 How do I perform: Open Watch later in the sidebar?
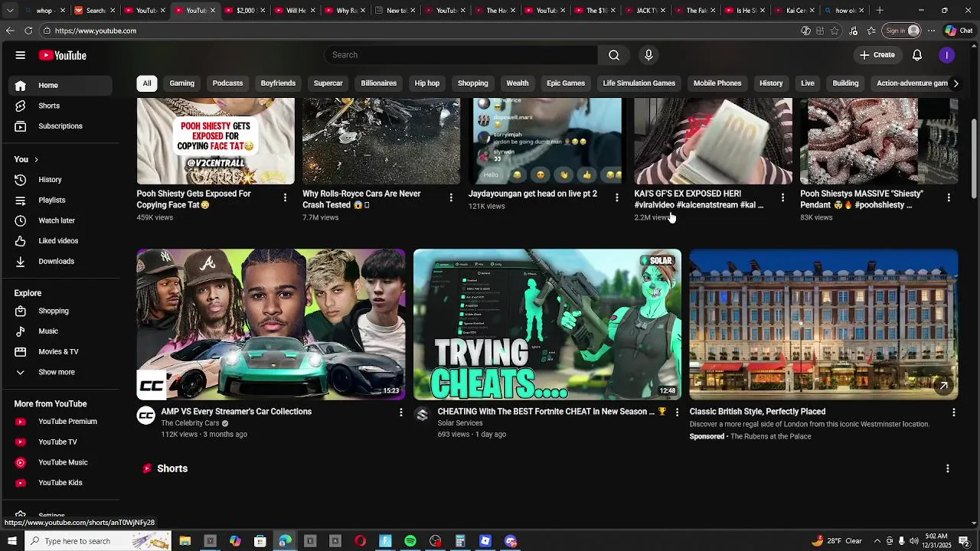[x=60, y=220]
